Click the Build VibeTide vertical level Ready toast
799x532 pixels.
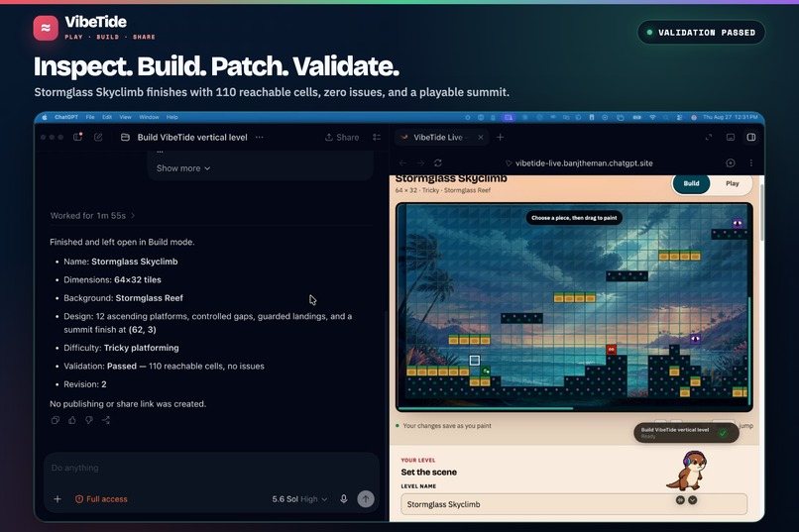pos(686,433)
